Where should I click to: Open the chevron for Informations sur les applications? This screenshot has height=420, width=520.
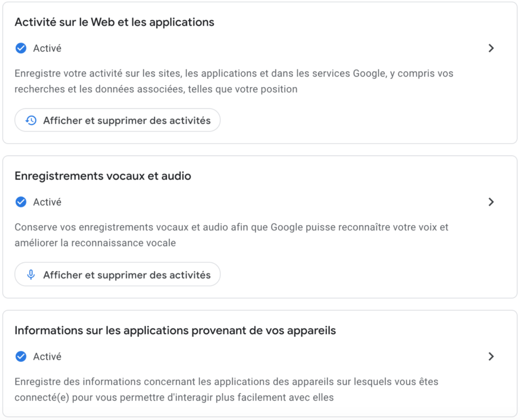point(491,357)
